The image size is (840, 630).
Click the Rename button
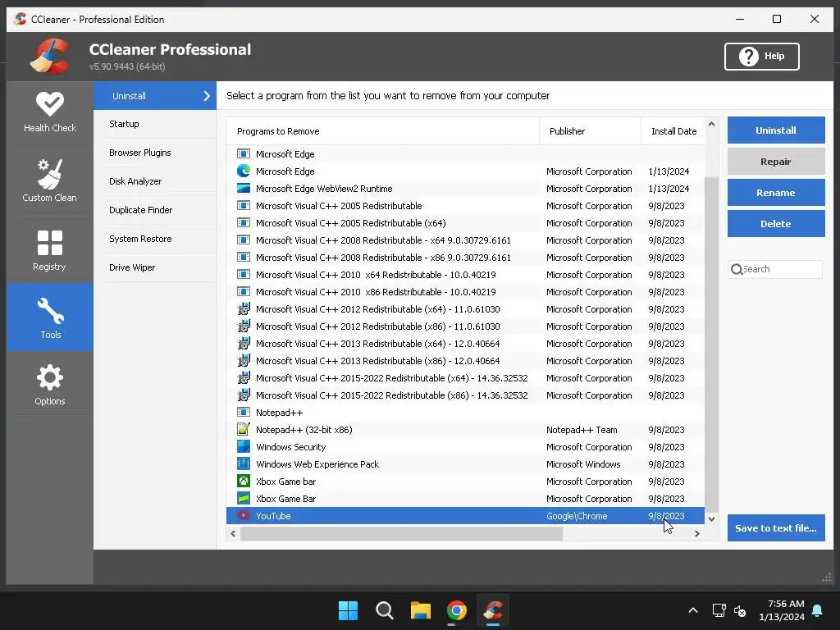(776, 193)
